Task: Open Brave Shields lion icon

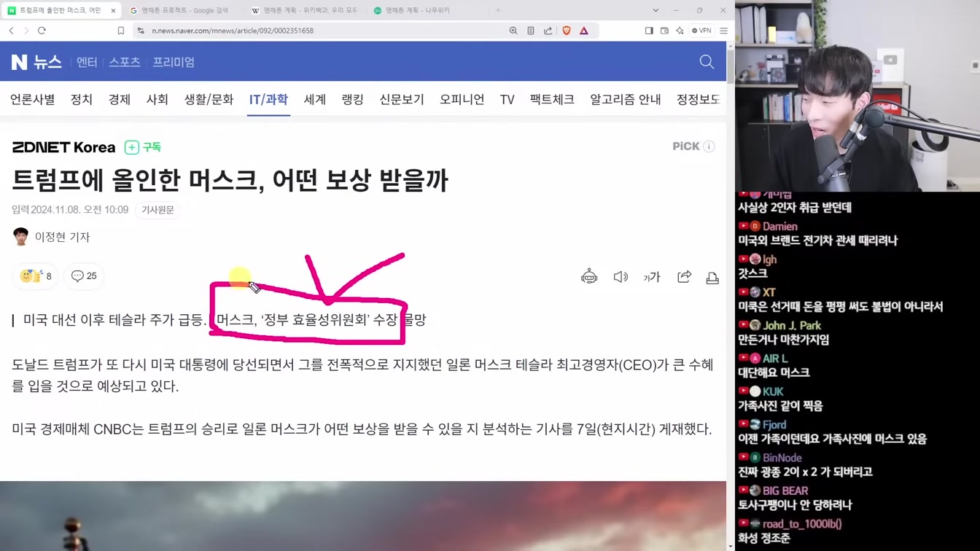Action: 567,31
